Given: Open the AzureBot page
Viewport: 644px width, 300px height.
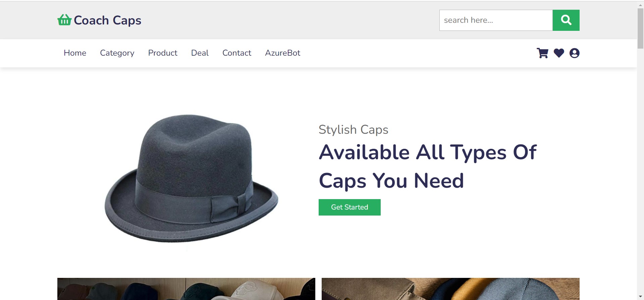Looking at the screenshot, I should (x=282, y=53).
